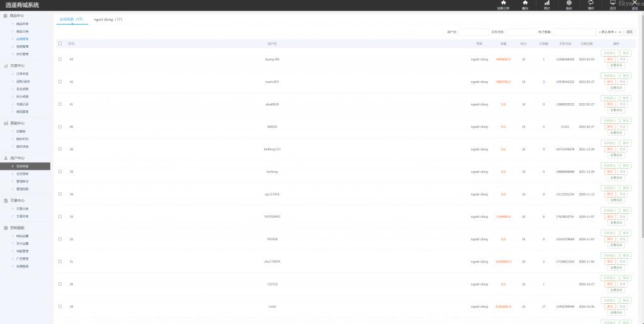The width and height of the screenshot is (644, 324).
Task: Click the 搜索 search button
Action: pyautogui.click(x=630, y=31)
